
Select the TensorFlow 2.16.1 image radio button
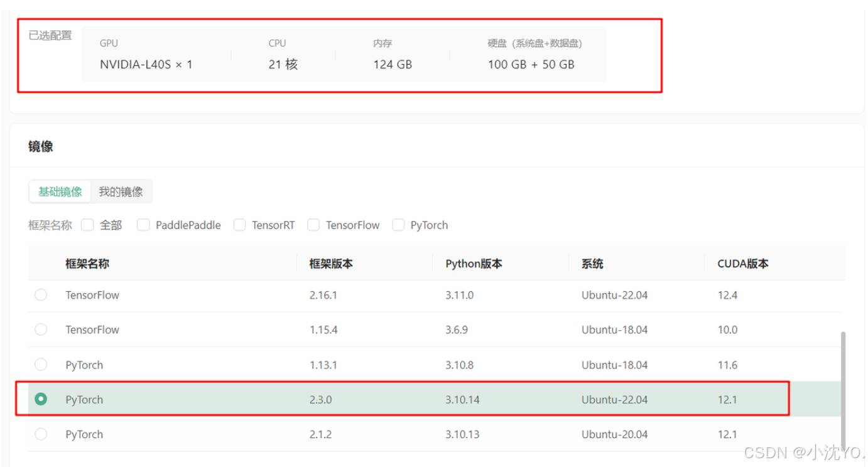(x=41, y=294)
